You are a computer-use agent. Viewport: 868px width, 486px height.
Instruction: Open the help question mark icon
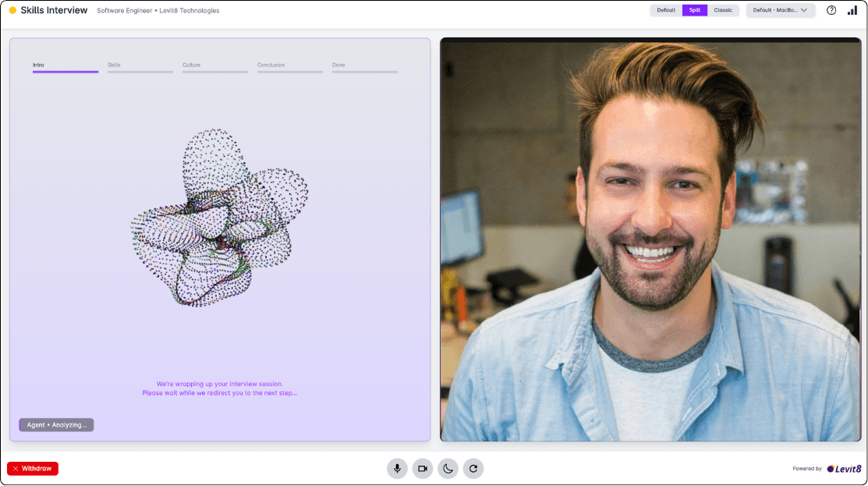coord(831,10)
